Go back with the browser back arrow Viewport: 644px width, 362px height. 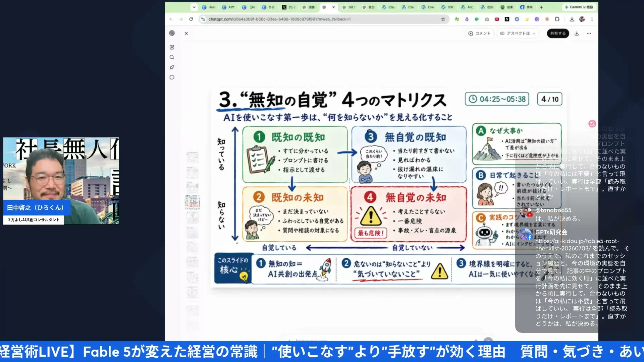point(171,19)
